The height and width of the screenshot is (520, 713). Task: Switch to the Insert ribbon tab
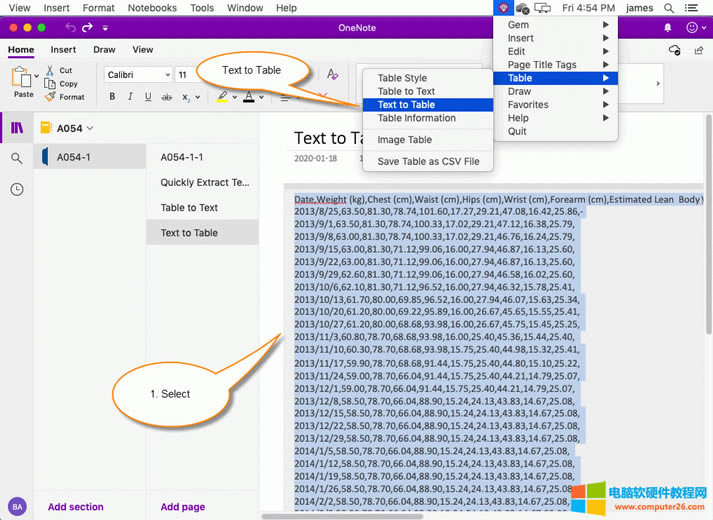coord(63,50)
